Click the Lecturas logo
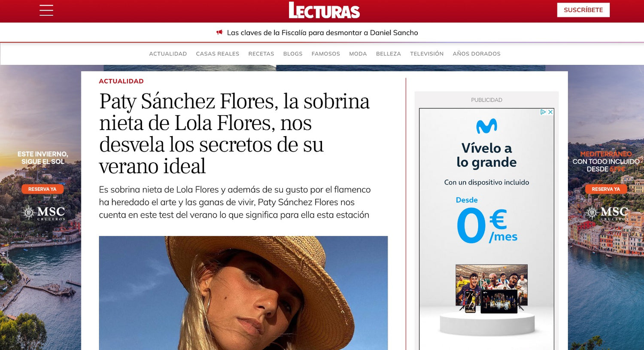This screenshot has height=350, width=644. 324,10
